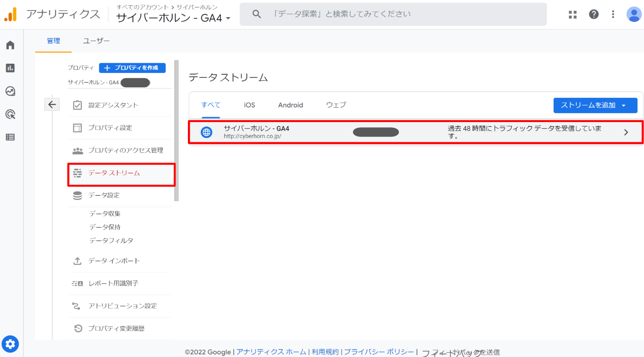Click the Google Analytics logo

click(11, 14)
